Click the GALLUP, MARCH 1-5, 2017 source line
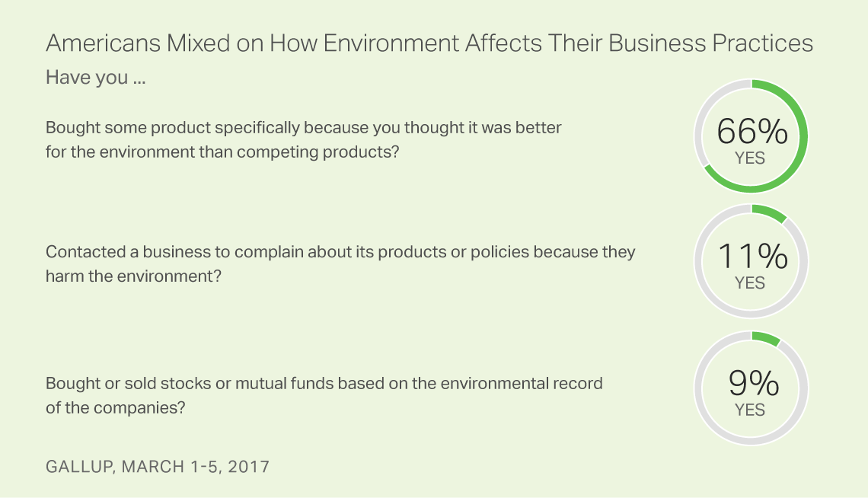The image size is (868, 498). [157, 467]
